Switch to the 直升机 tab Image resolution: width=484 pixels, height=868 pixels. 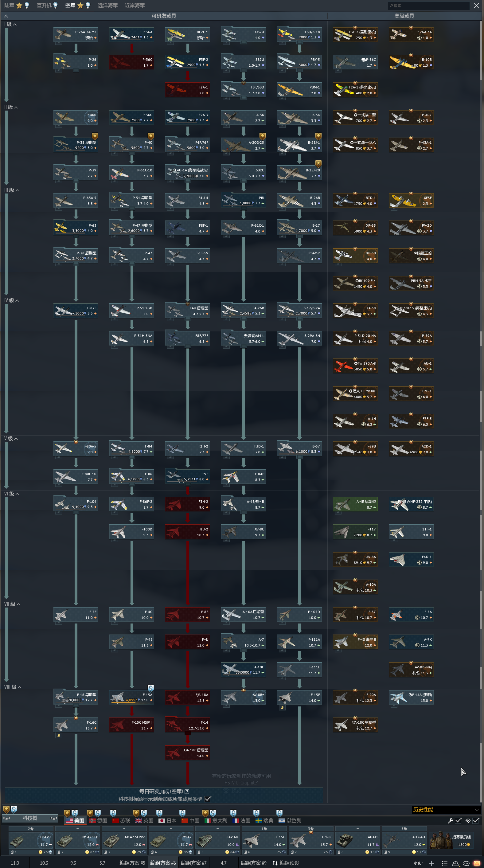(x=47, y=6)
